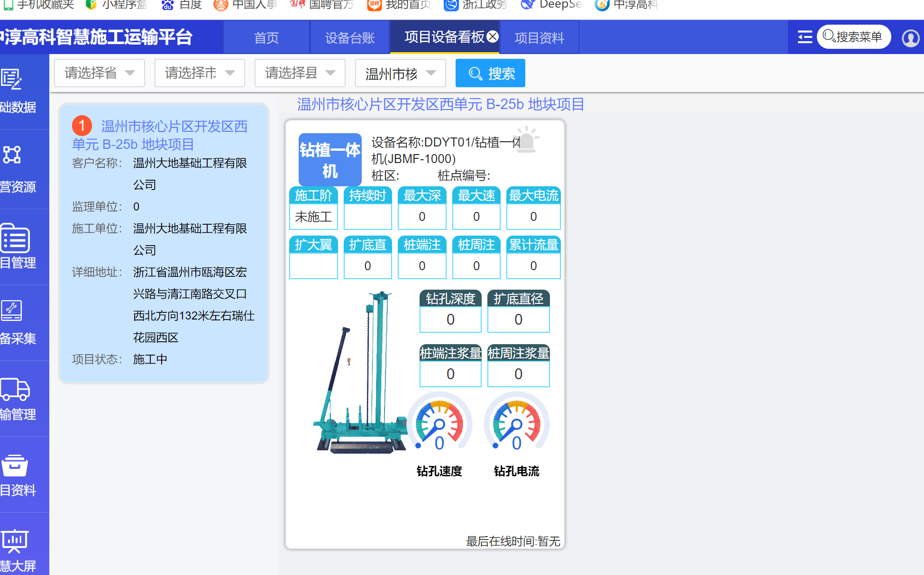The width and height of the screenshot is (924, 575).
Task: Open the project materials box icon
Action: pos(15,465)
